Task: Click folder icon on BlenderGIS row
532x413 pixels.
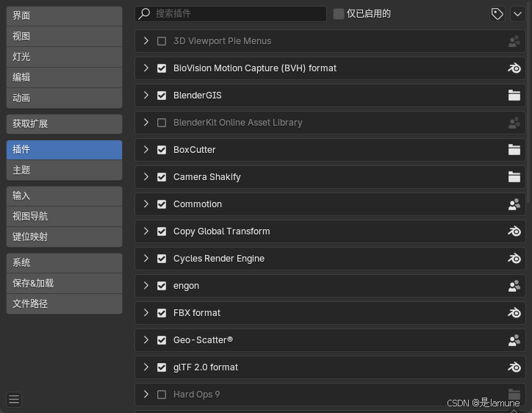Action: click(514, 96)
